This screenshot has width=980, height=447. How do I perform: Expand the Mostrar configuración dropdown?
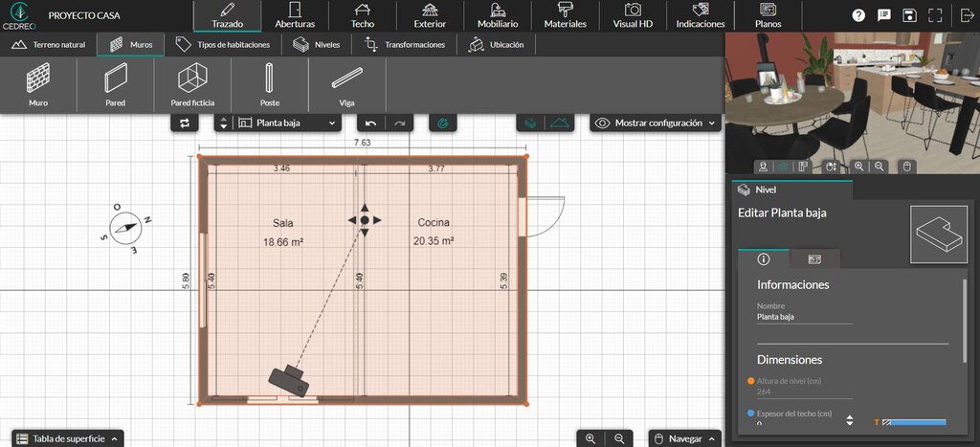[655, 123]
